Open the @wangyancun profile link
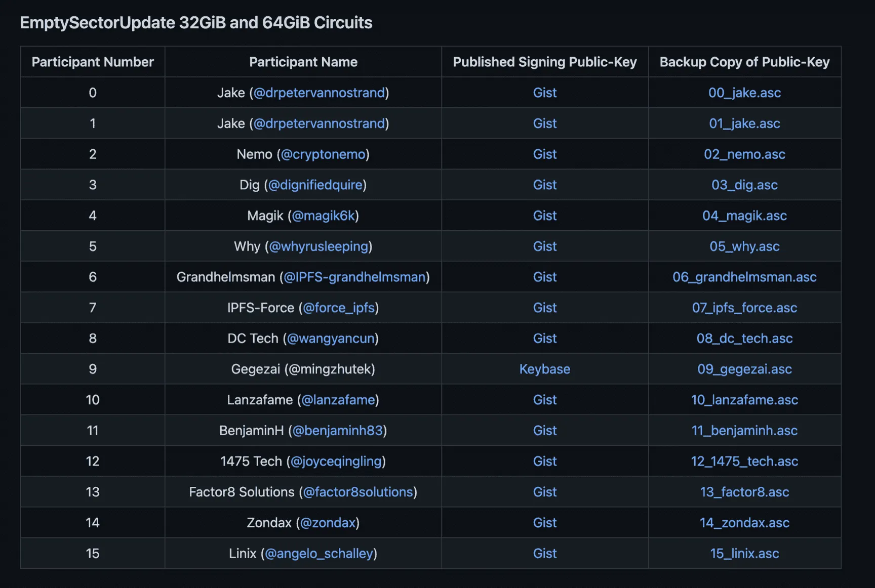875x588 pixels. point(331,339)
